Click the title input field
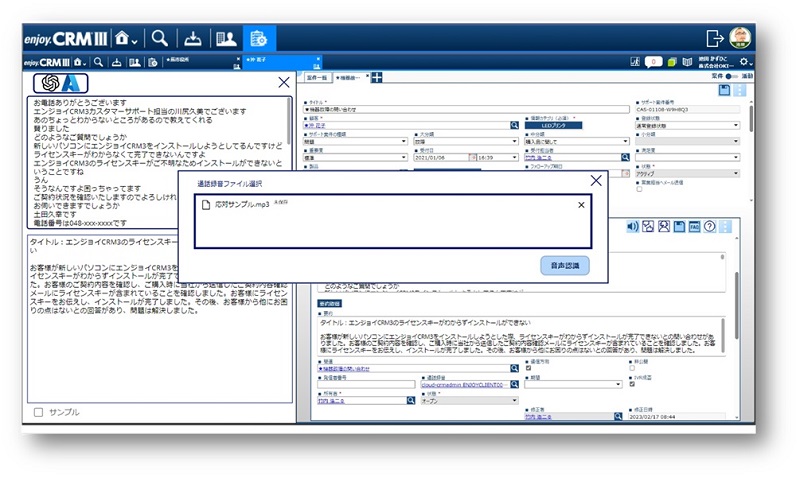The width and height of the screenshot is (800, 478). (466, 110)
